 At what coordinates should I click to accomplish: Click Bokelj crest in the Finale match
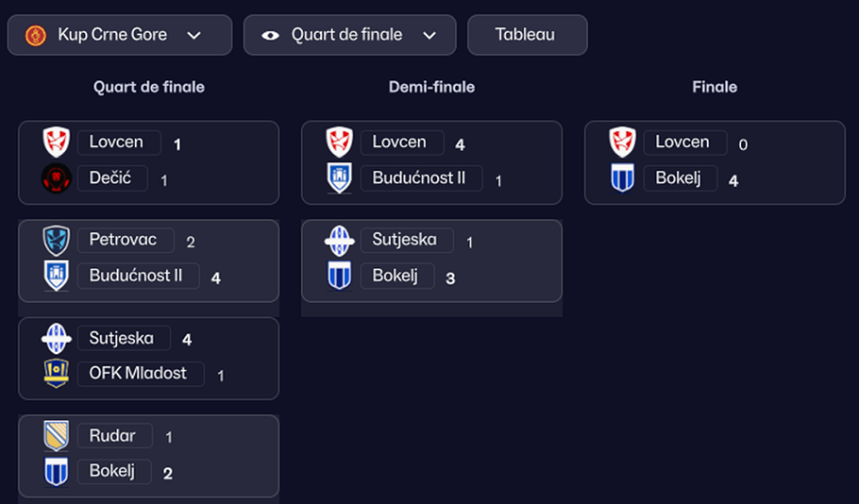622,178
